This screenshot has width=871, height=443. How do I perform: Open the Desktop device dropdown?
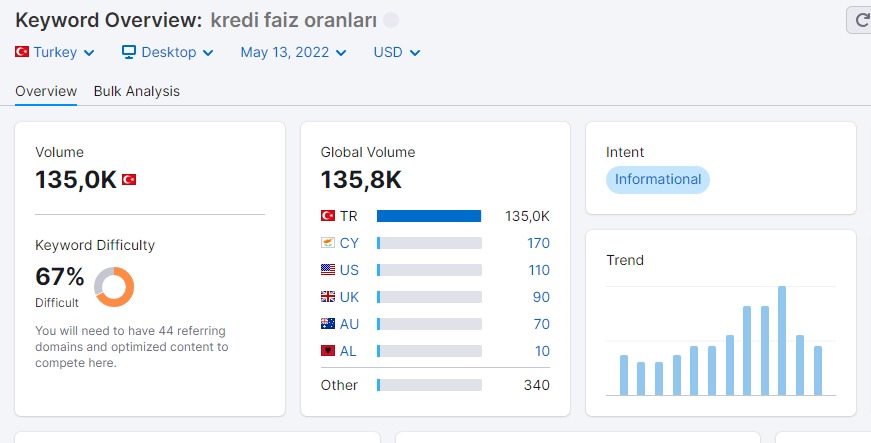(x=168, y=52)
